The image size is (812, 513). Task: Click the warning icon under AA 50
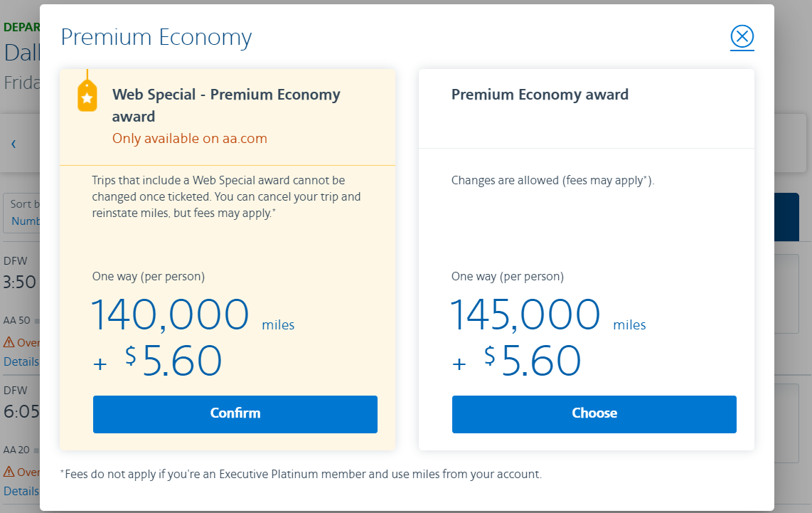(9, 342)
